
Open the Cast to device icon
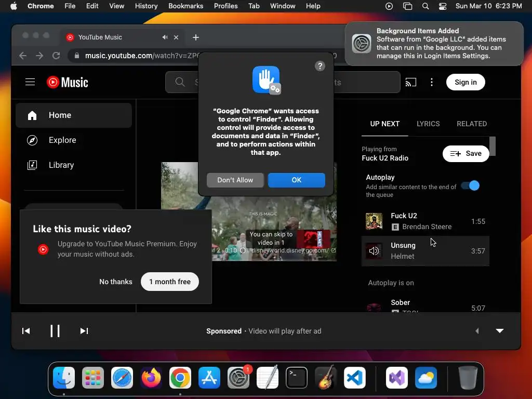click(410, 82)
